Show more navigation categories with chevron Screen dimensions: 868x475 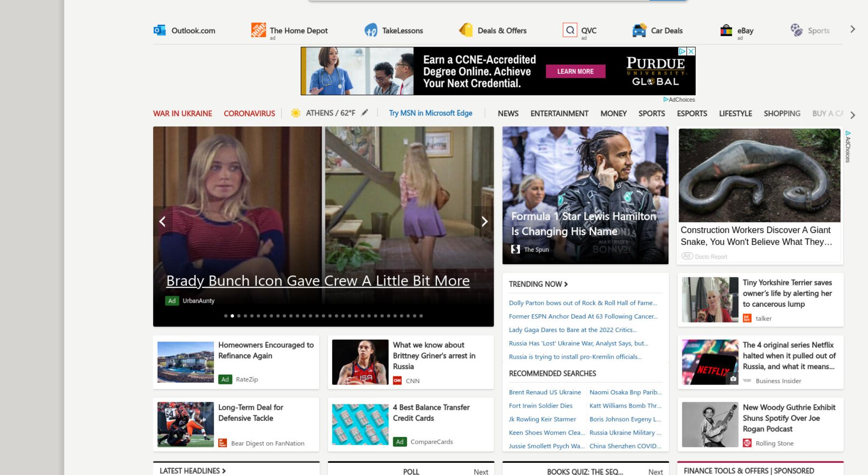853,115
